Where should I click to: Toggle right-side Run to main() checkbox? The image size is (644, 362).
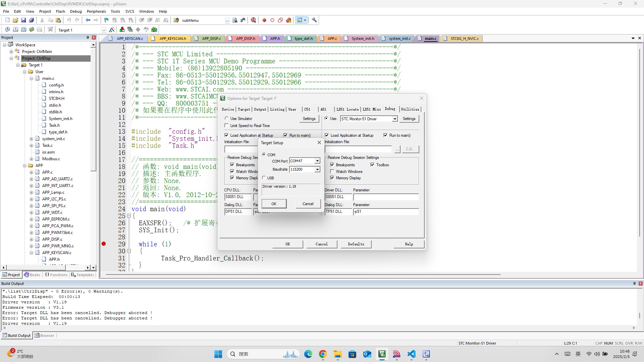pos(385,135)
